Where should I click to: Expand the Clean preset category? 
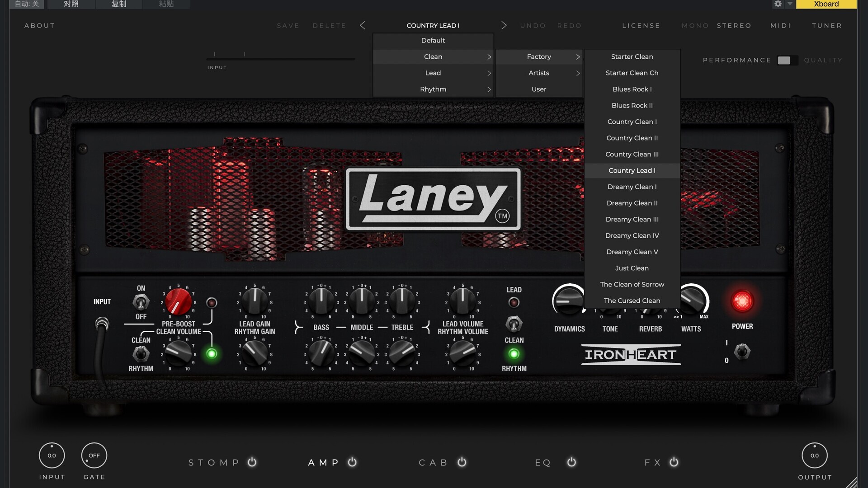tap(433, 56)
